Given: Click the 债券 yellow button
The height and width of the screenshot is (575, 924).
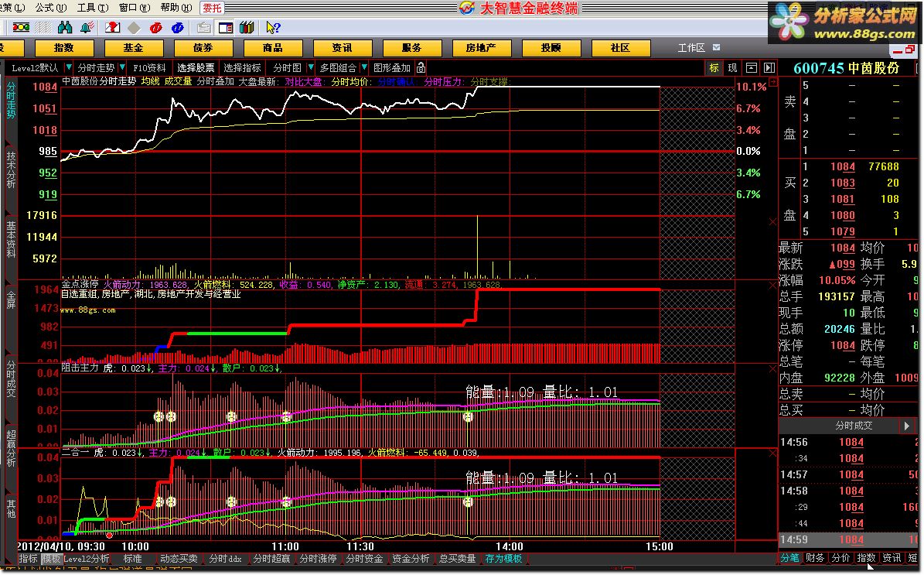Looking at the screenshot, I should click(203, 48).
